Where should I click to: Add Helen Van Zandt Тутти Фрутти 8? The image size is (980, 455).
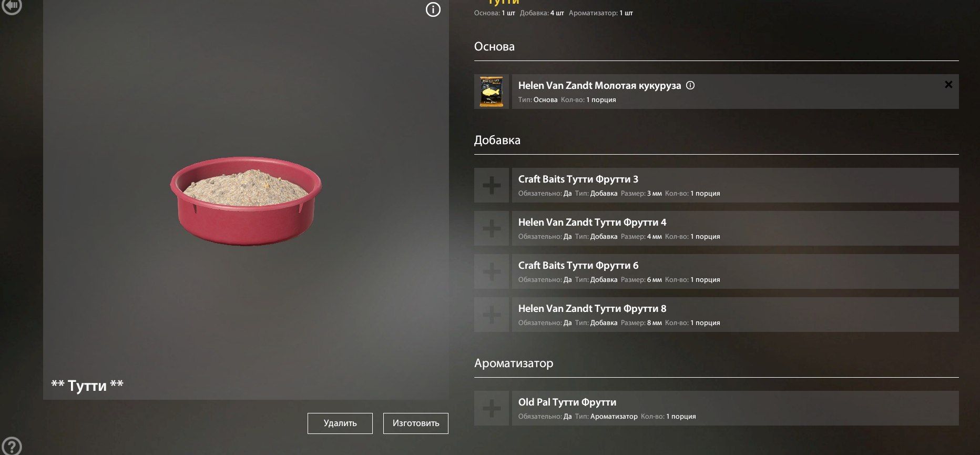(492, 315)
